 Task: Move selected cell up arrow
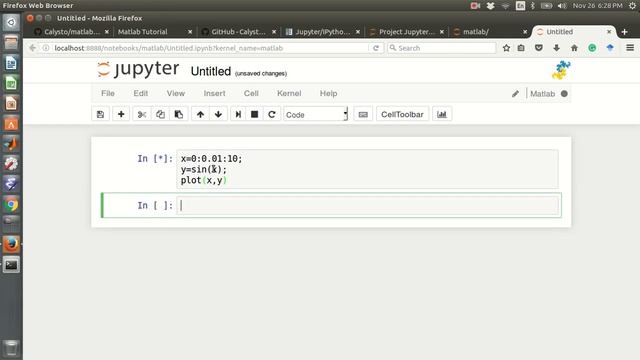(x=200, y=114)
